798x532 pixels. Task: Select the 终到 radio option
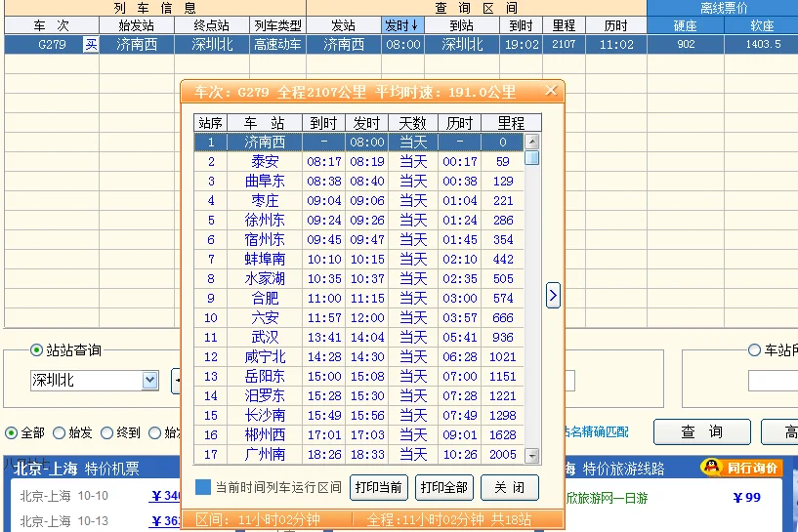[106, 432]
